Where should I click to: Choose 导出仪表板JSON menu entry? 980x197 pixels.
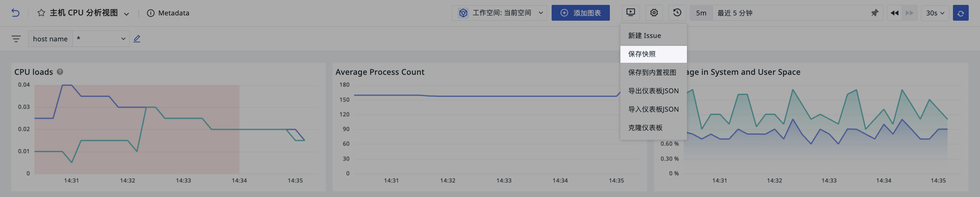(x=653, y=91)
